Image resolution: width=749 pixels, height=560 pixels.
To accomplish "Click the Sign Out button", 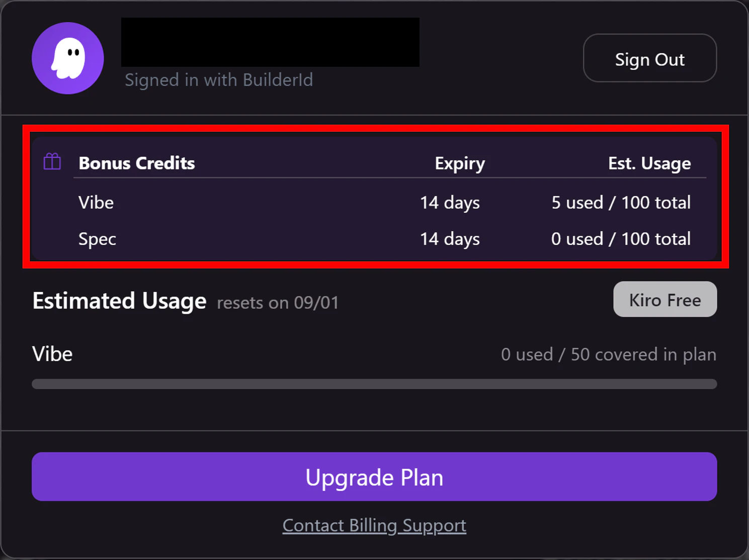I will point(650,58).
